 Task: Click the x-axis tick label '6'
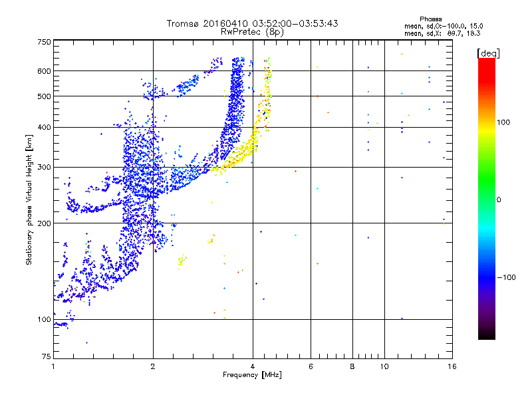click(311, 366)
